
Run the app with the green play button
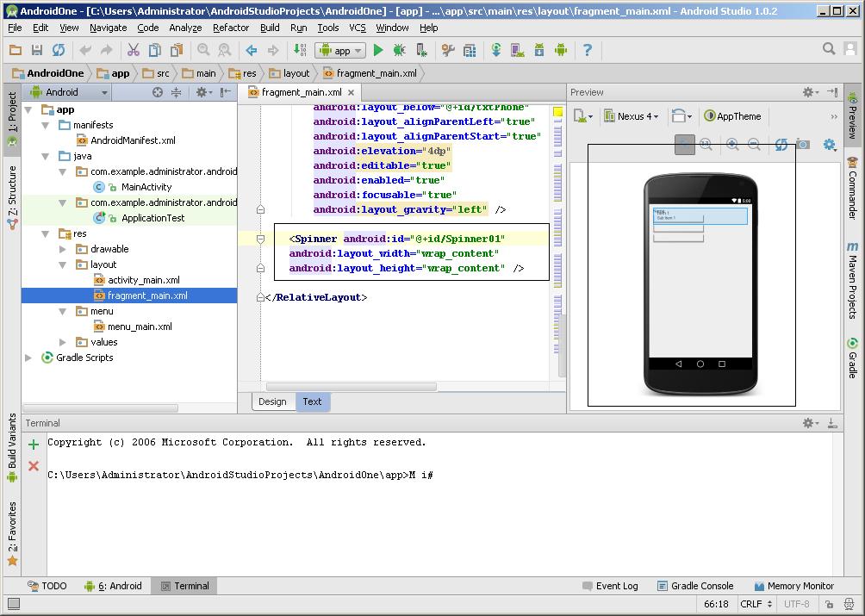(x=378, y=51)
